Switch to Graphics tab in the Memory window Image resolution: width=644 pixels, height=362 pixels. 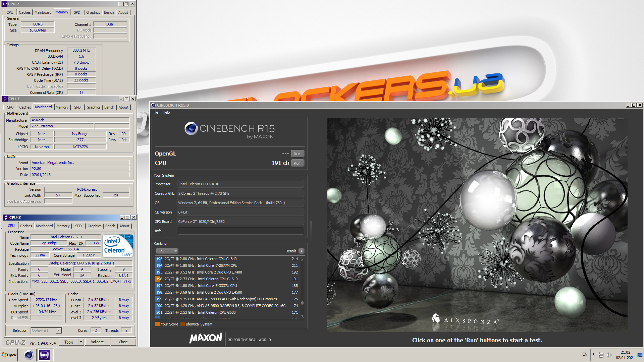pos(93,12)
